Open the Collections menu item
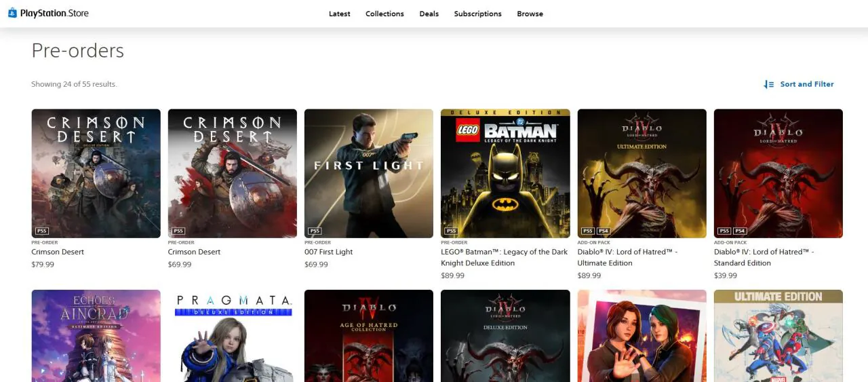Image resolution: width=868 pixels, height=382 pixels. 384,14
